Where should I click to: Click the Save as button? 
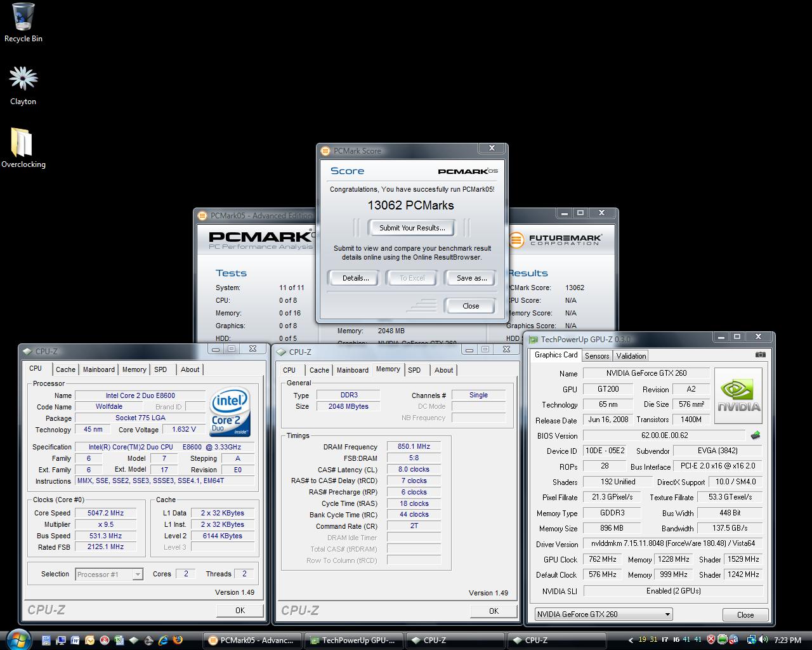tap(471, 278)
